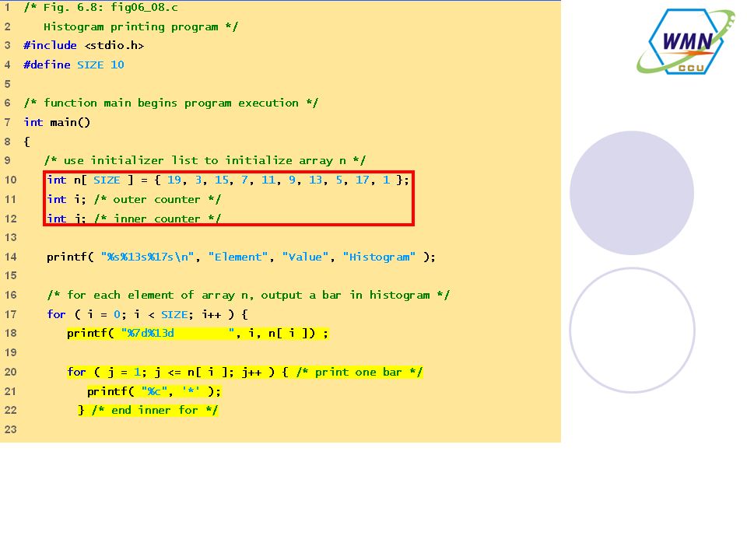Click the value 19 in the array initializer
Screen dimensions: 747x560
[x=174, y=180]
